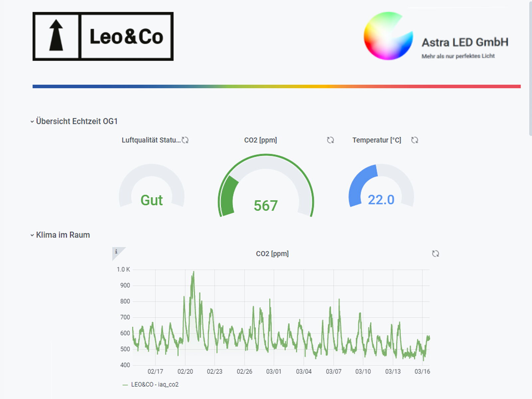Screen dimensions: 532x399
Task: Click the refresh icon of the CO2 gauge panel
Action: [330, 140]
